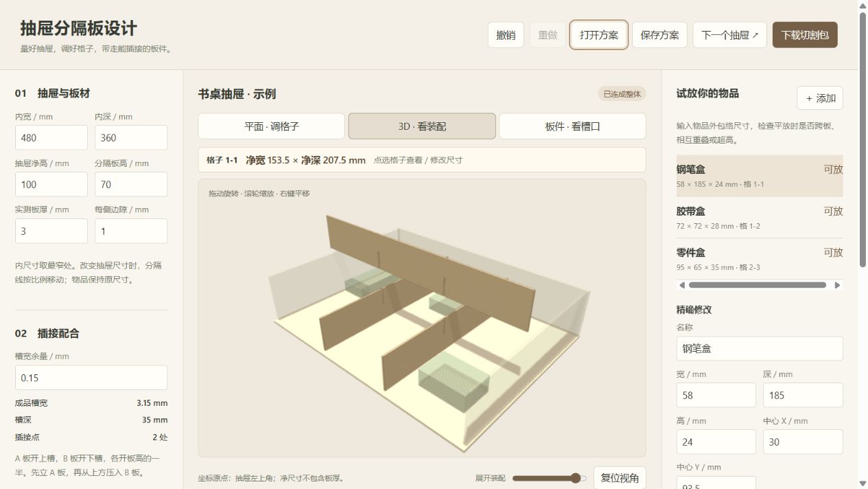Click the 插接点 2 处 value

(x=160, y=437)
